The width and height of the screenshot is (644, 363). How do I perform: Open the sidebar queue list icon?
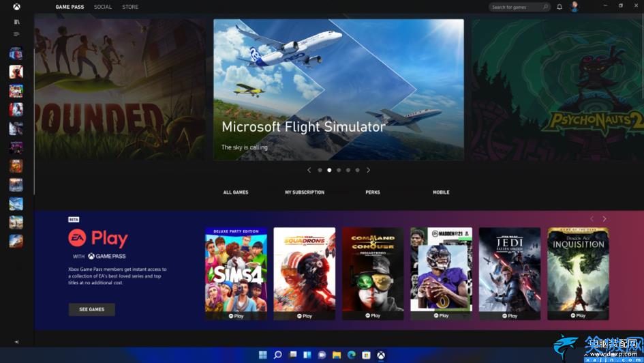click(16, 34)
